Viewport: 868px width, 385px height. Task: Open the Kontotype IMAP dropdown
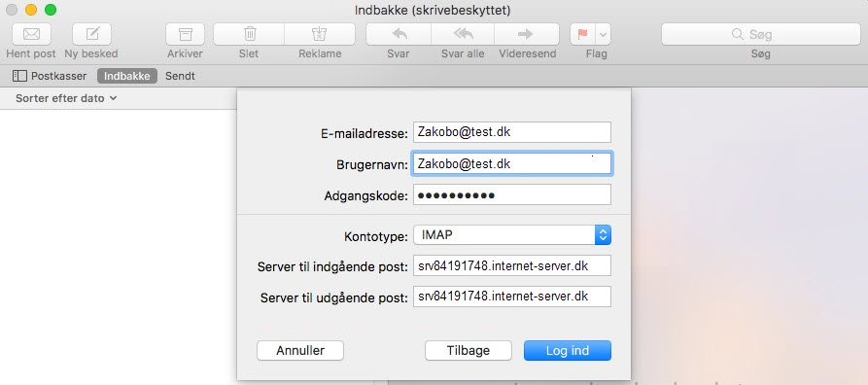point(512,235)
